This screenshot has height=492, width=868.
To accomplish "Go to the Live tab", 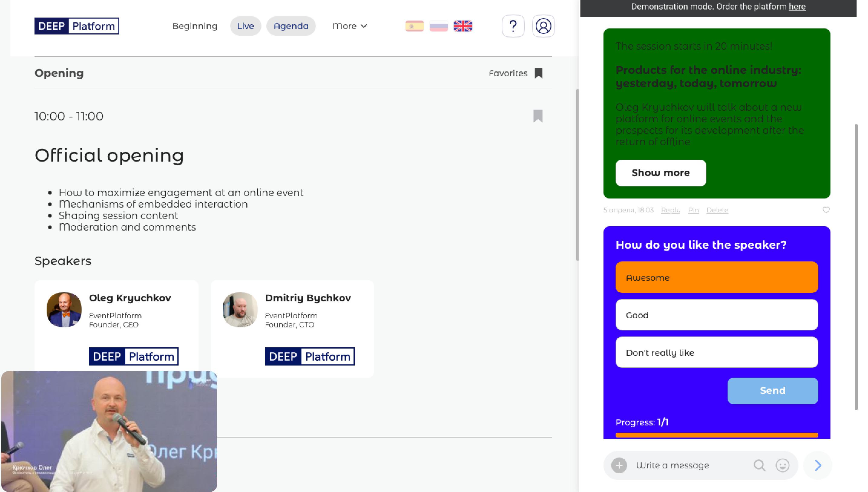I will (245, 26).
